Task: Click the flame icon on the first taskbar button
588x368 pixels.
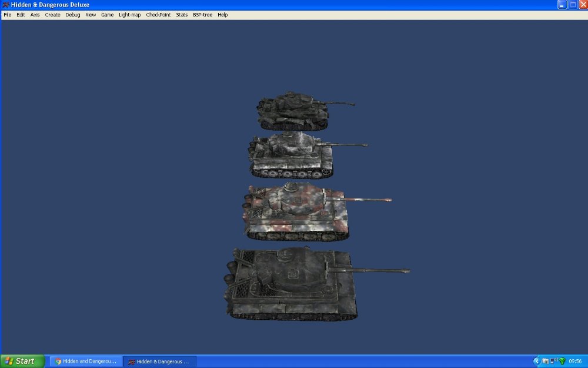Action: (x=58, y=361)
